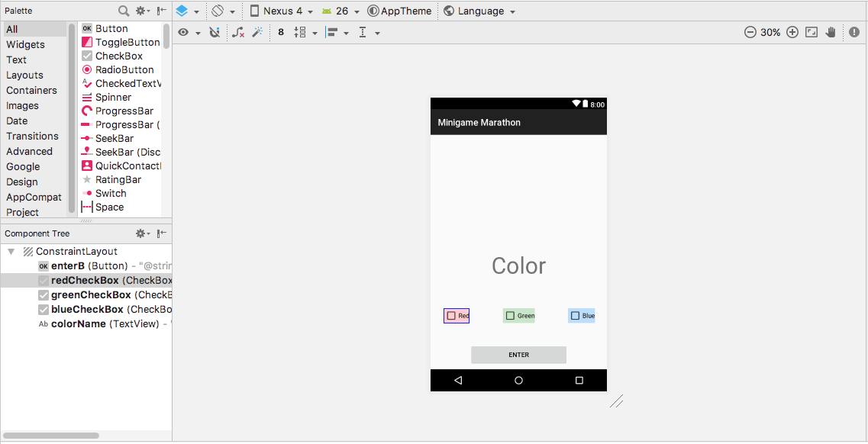This screenshot has height=444, width=868.
Task: Toggle the redCheckBox in the Component Tree
Action: (x=44, y=280)
